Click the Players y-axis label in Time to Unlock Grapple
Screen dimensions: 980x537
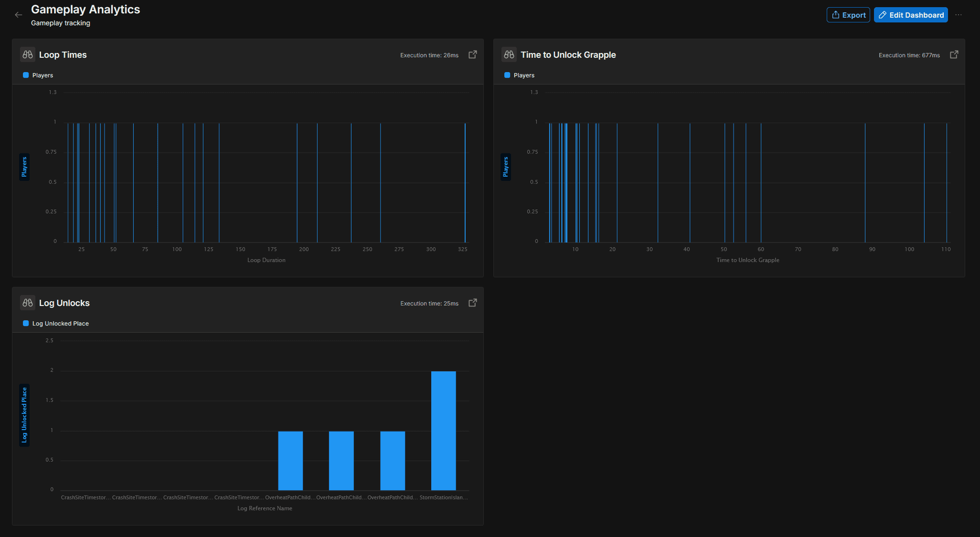click(506, 167)
